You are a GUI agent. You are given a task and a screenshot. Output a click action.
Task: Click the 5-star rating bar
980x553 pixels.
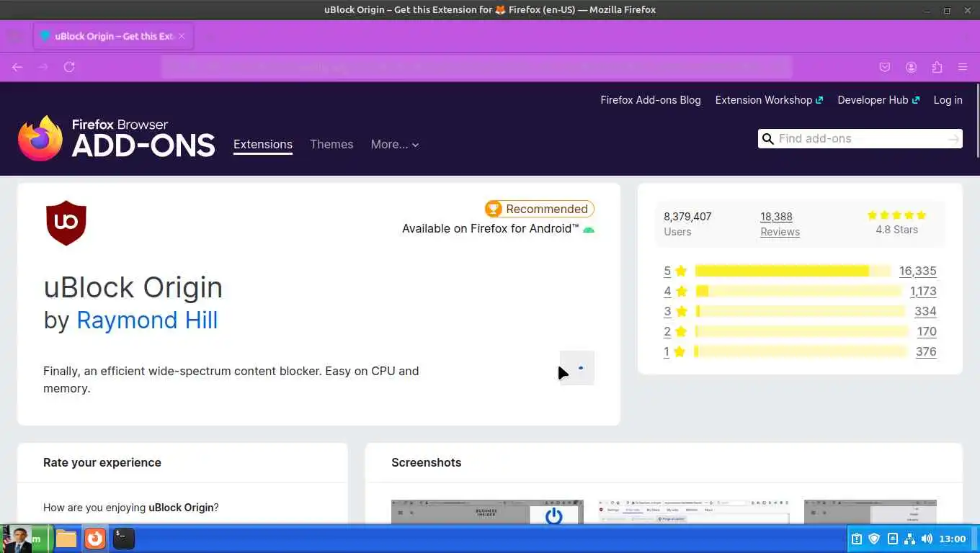(x=793, y=271)
